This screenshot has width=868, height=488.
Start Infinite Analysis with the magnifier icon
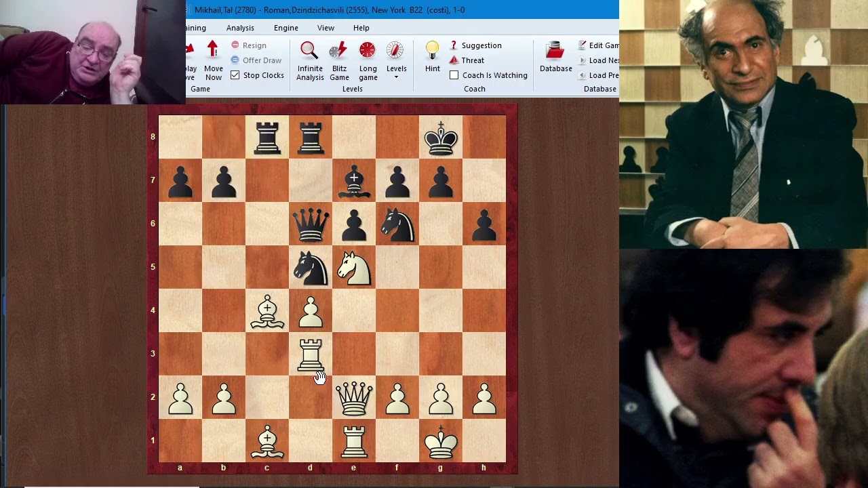click(309, 51)
